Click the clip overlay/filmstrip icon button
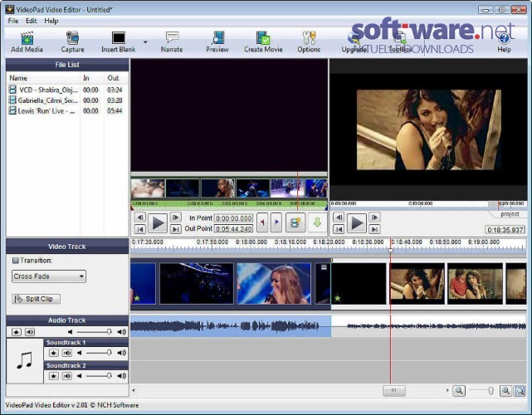 (x=295, y=222)
